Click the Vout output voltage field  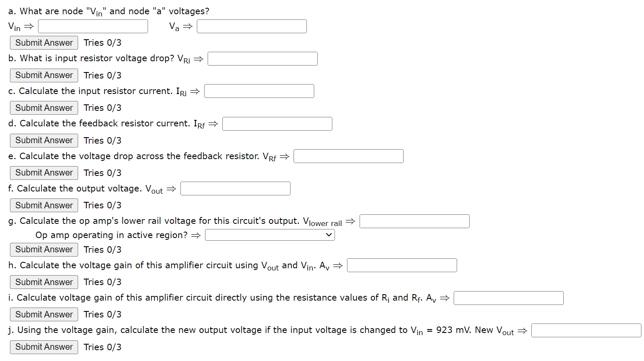tap(235, 188)
